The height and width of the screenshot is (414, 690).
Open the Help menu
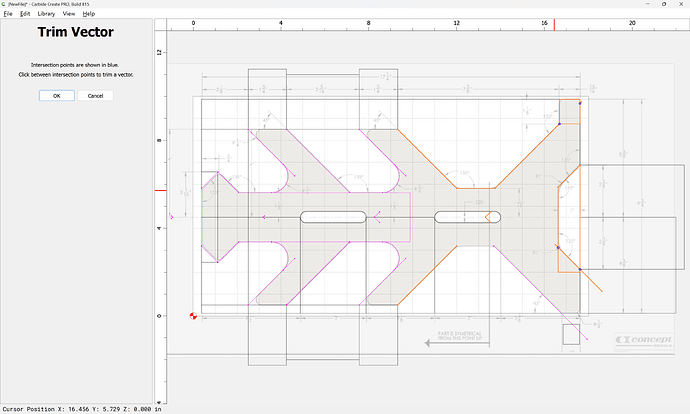[x=89, y=14]
